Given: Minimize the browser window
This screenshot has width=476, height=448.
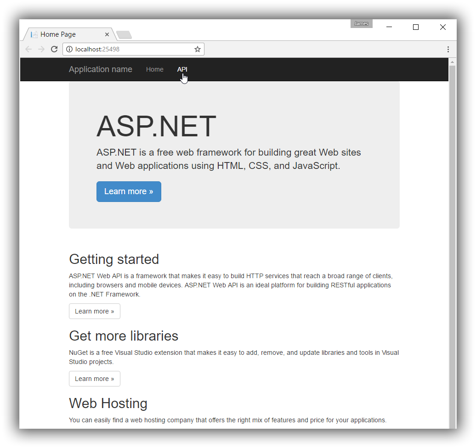Looking at the screenshot, I should point(389,27).
